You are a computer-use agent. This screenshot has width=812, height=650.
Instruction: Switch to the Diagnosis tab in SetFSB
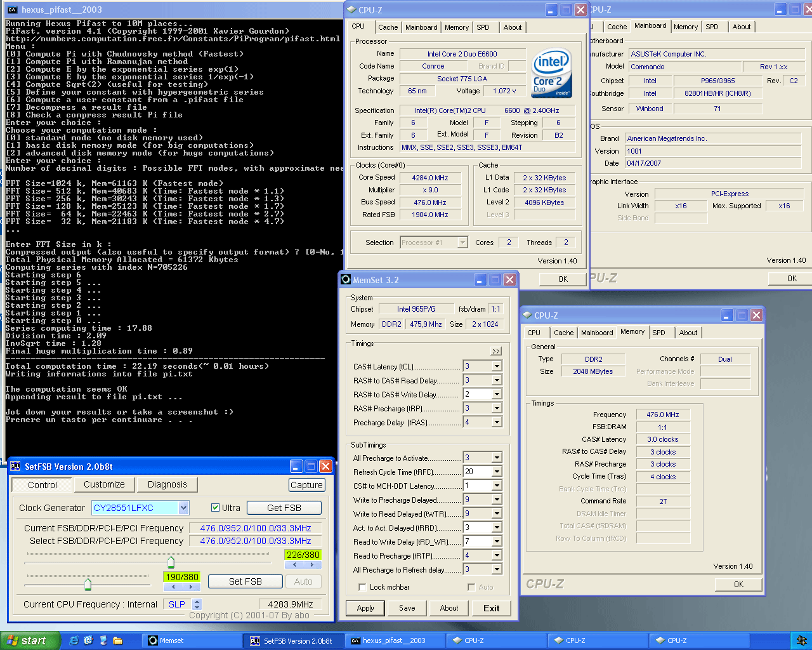pos(167,484)
